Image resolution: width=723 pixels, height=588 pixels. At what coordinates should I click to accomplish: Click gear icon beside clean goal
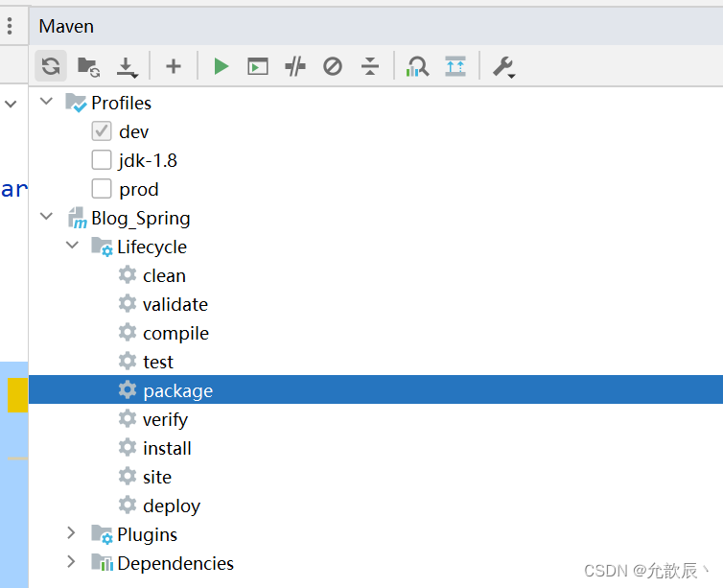tap(128, 275)
